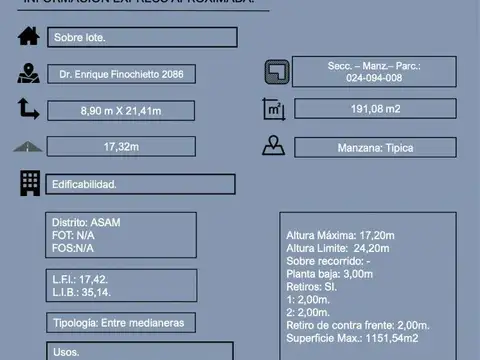Click the house icon beside Sobre lote
Viewport: 480px width, 360px height.
click(29, 36)
